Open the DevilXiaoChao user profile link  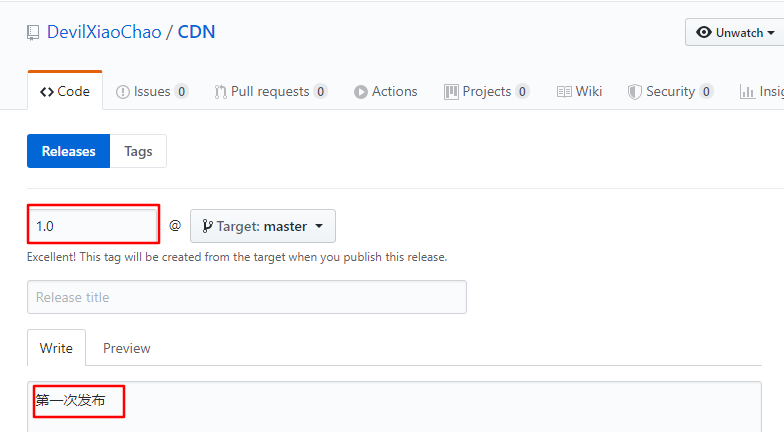104,32
